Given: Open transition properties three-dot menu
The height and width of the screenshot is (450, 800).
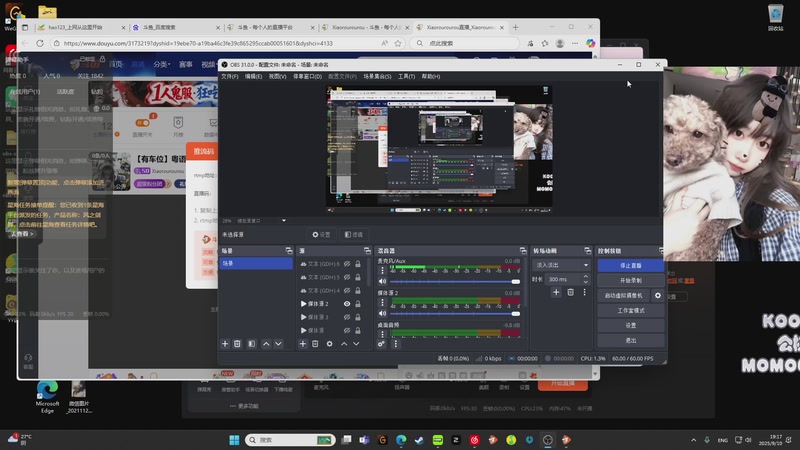Looking at the screenshot, I should click(x=585, y=292).
